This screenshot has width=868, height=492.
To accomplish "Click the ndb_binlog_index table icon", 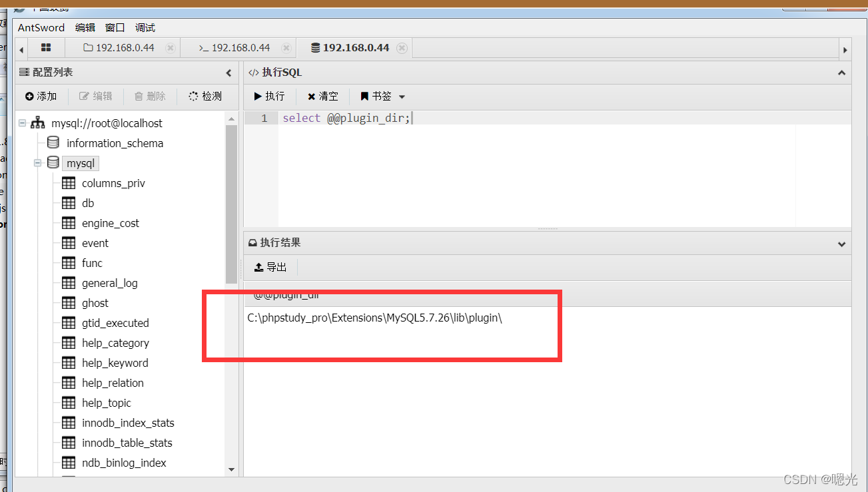I will [68, 463].
